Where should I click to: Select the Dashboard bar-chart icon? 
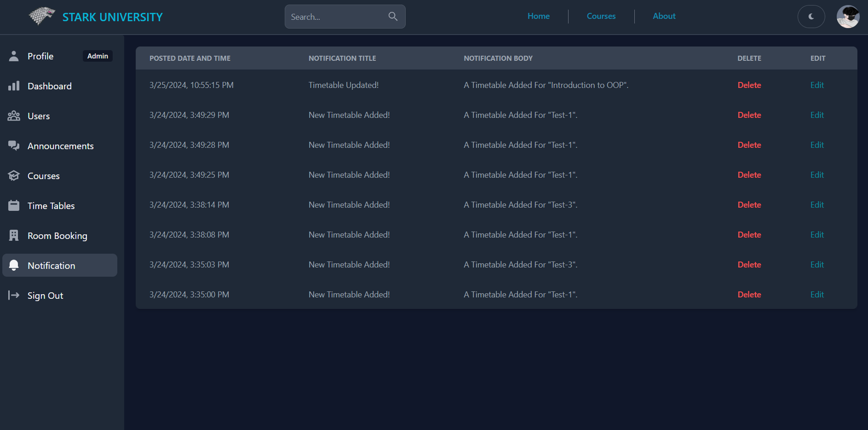14,86
